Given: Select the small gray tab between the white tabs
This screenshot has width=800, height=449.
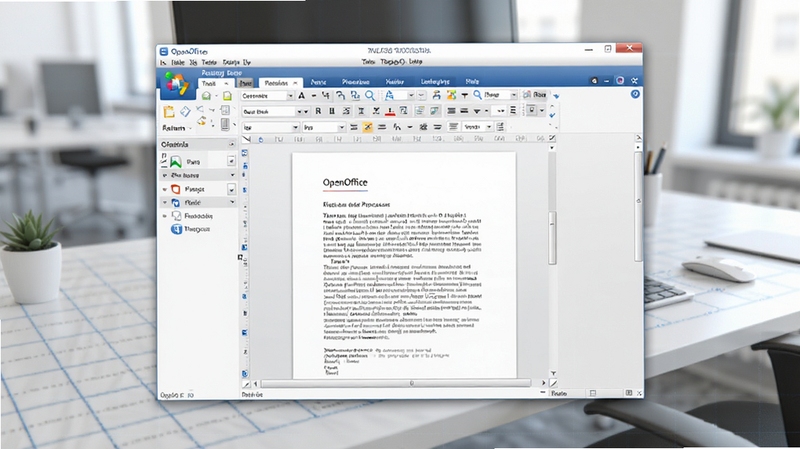Looking at the screenshot, I should (245, 83).
